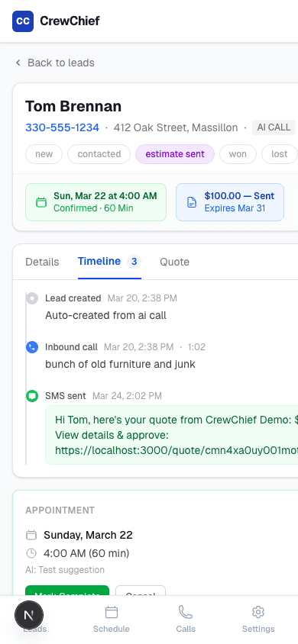Click the calendar icon in the appointment card
The width and height of the screenshot is (298, 644).
point(41,202)
